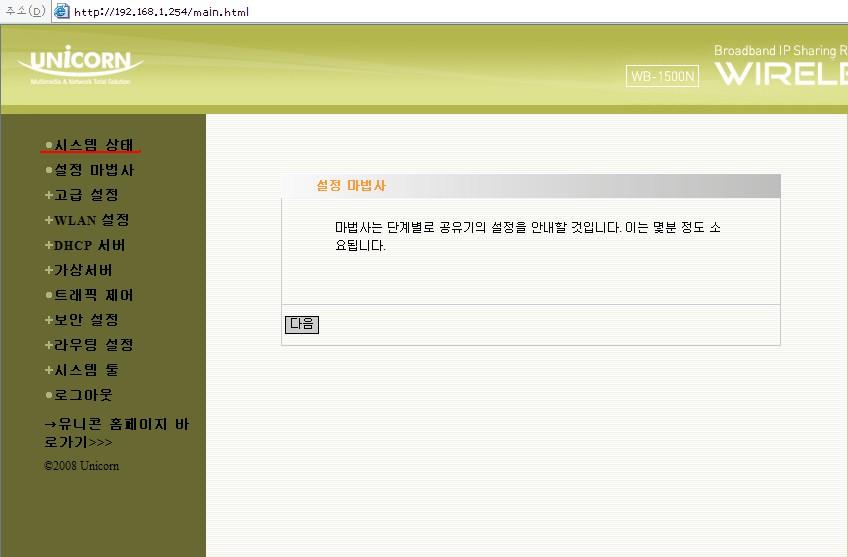
Task: Click the Unicorn logo in header
Action: coord(80,66)
